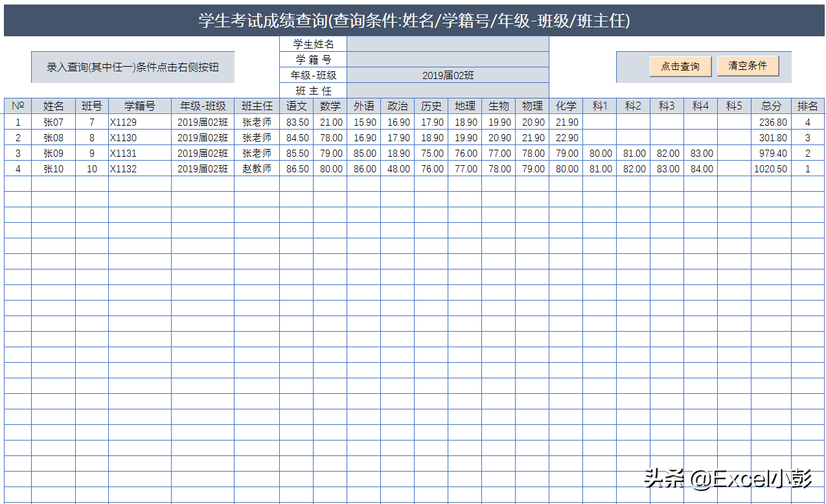Select the 班主任 column header

click(x=257, y=106)
